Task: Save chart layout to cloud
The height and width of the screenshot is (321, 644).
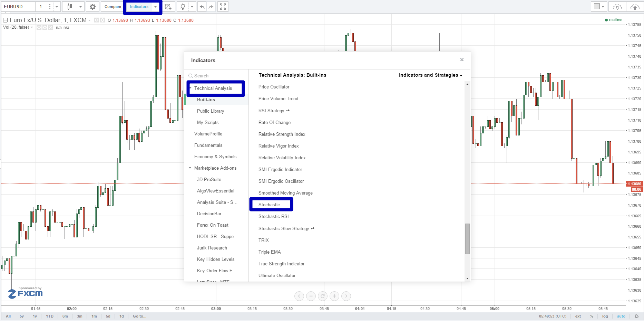Action: (x=635, y=7)
